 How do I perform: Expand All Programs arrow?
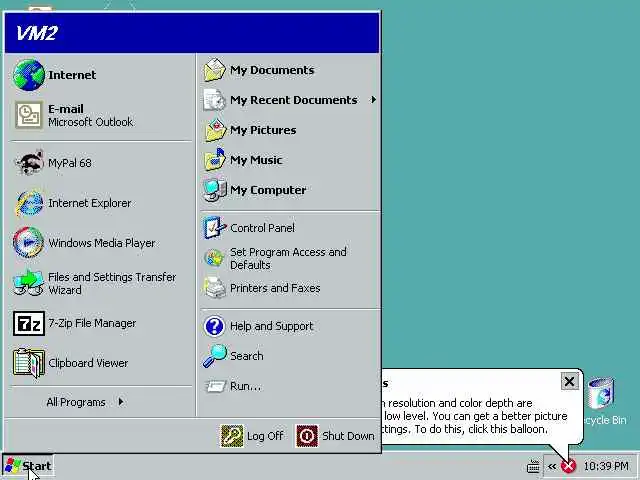point(121,402)
